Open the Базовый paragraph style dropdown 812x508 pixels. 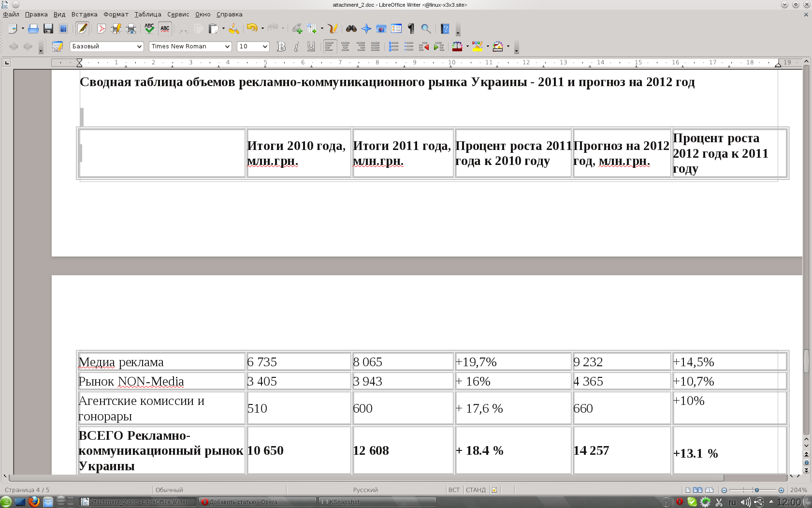click(139, 46)
